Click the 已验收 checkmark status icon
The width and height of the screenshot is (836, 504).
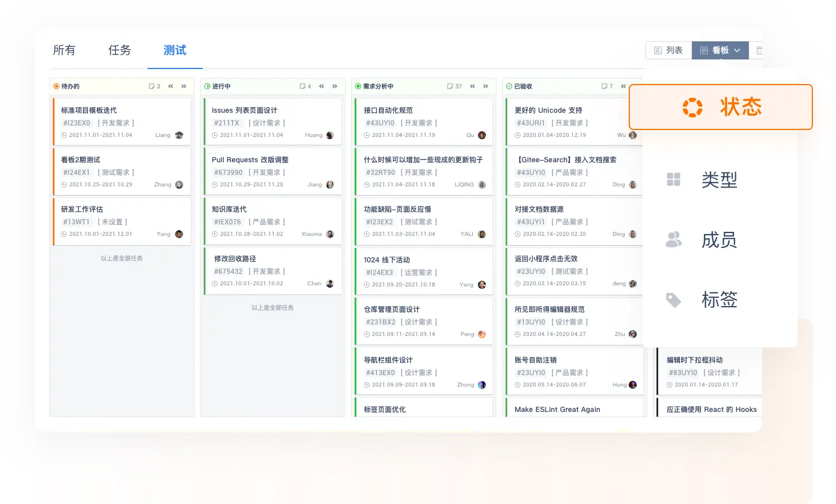(509, 86)
